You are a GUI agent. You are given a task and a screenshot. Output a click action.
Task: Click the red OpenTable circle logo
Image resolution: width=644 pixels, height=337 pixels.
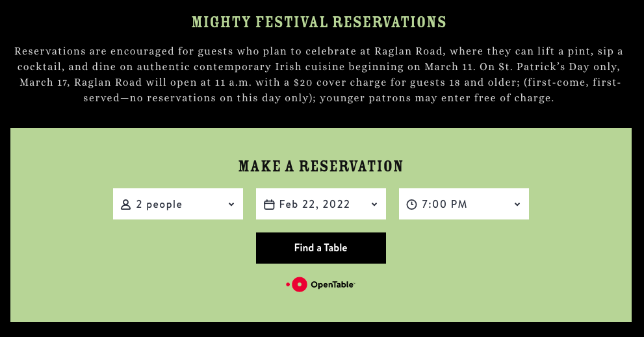(299, 284)
